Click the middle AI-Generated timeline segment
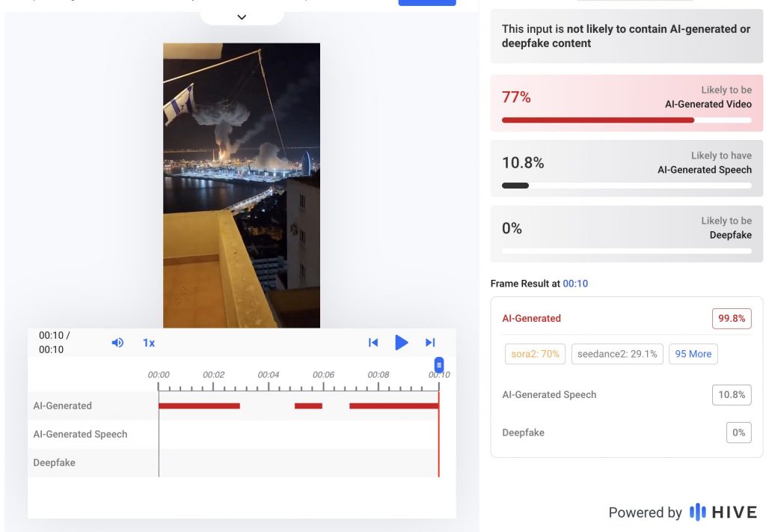Viewport: 766px width, 532px height. pos(308,406)
